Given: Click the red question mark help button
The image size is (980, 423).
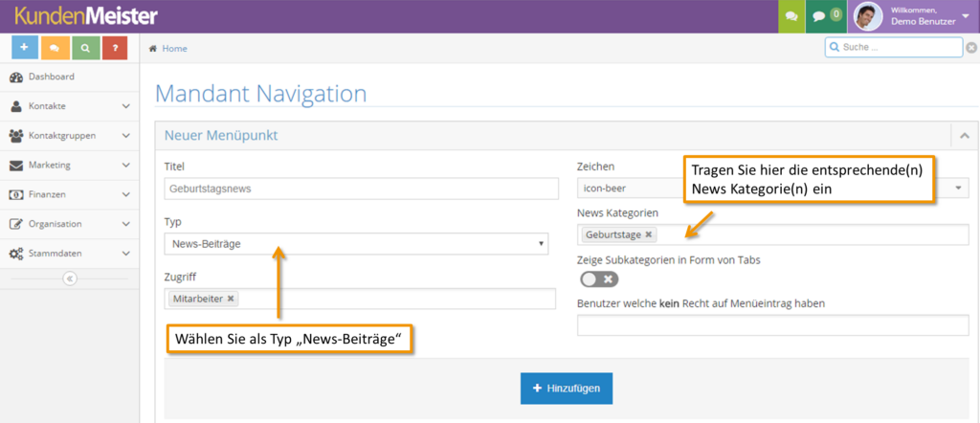Looking at the screenshot, I should coord(115,47).
